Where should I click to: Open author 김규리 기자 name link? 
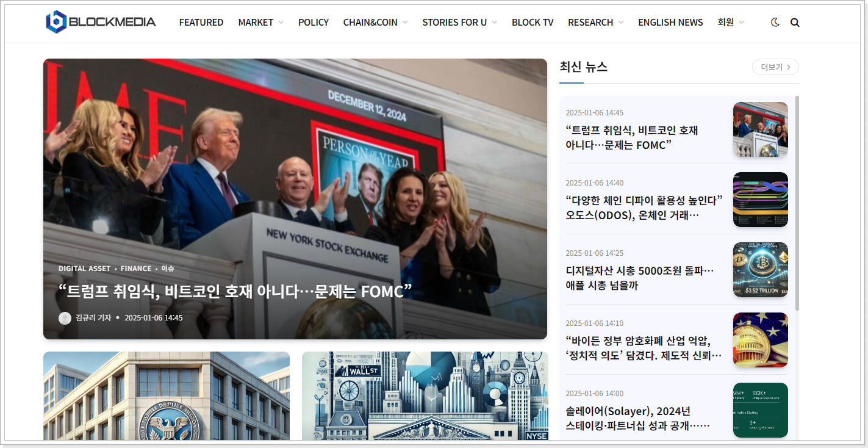tap(93, 318)
